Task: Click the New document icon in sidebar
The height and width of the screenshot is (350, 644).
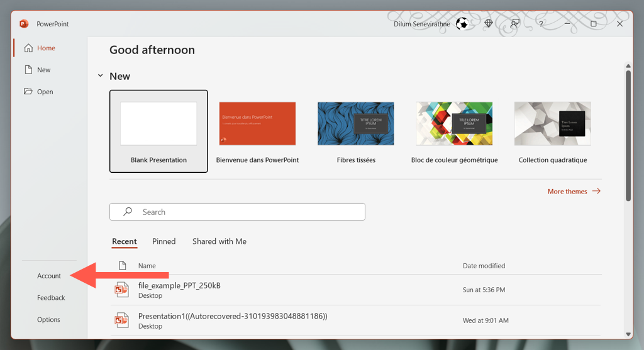Action: click(28, 70)
